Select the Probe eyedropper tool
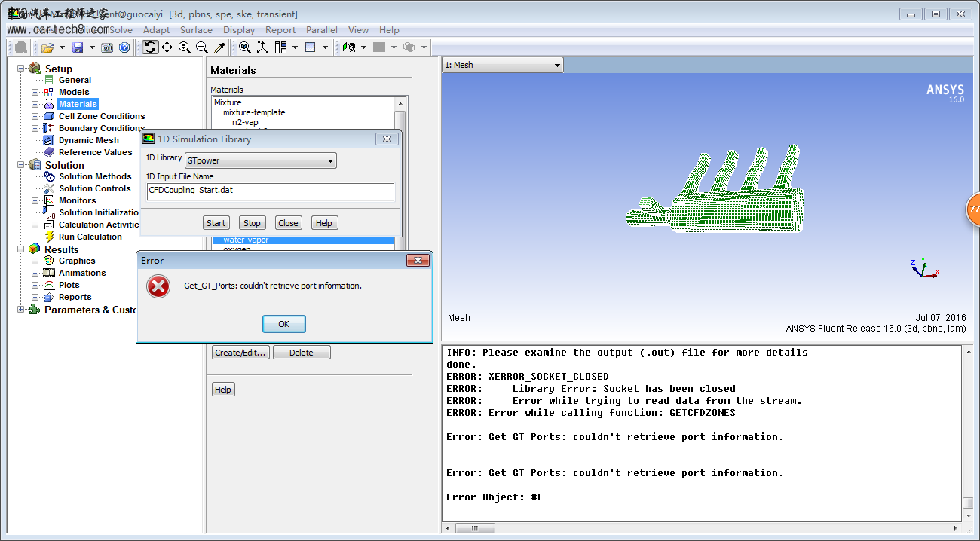980x541 pixels. [219, 47]
